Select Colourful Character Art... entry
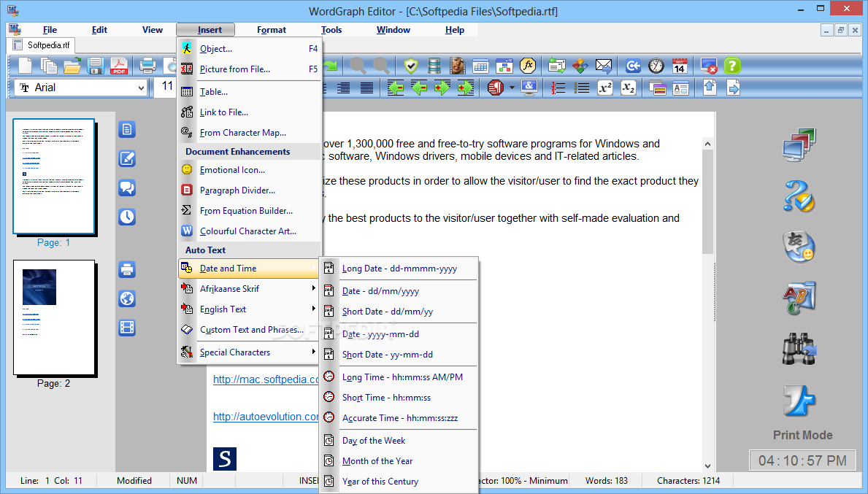 [x=248, y=231]
